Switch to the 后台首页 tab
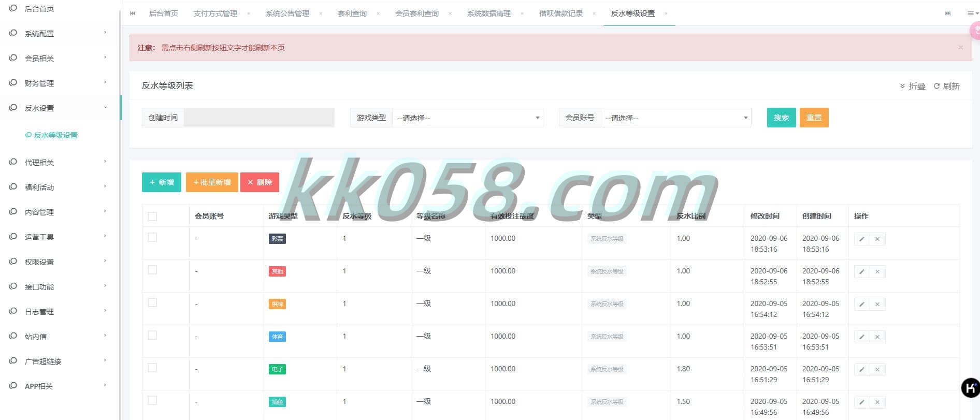The height and width of the screenshot is (420, 980). (x=164, y=13)
